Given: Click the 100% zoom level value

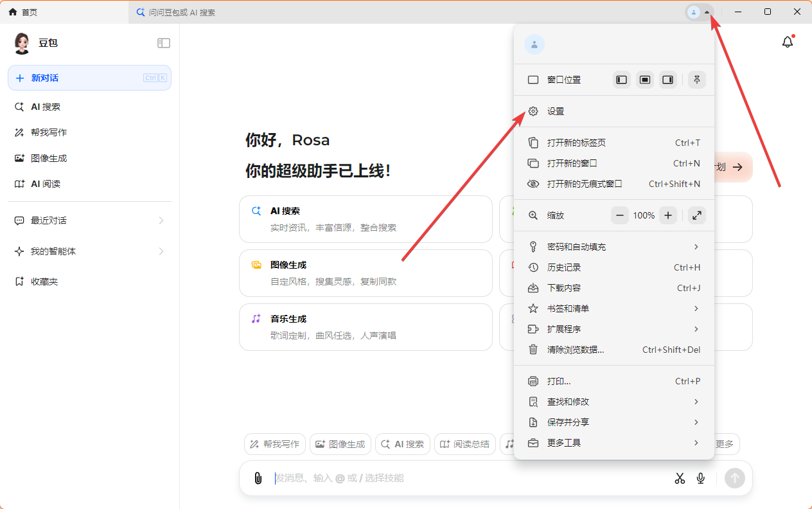Looking at the screenshot, I should pyautogui.click(x=644, y=215).
